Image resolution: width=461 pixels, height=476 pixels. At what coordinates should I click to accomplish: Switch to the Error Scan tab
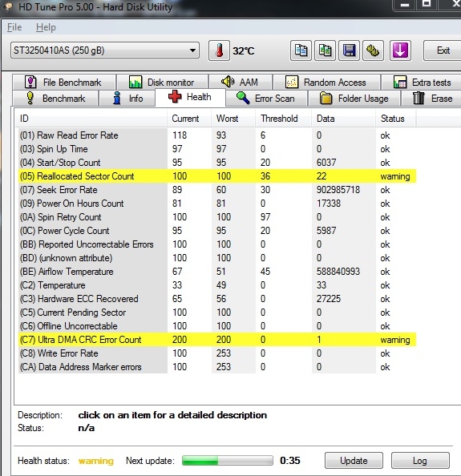[266, 99]
